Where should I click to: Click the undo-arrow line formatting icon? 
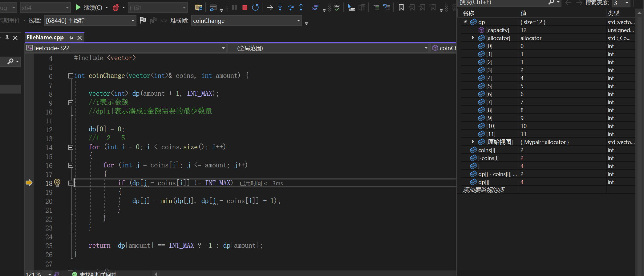tap(387, 7)
